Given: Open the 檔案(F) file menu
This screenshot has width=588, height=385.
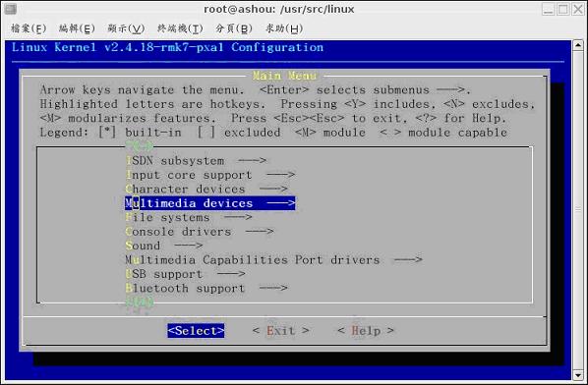Looking at the screenshot, I should 29,28.
